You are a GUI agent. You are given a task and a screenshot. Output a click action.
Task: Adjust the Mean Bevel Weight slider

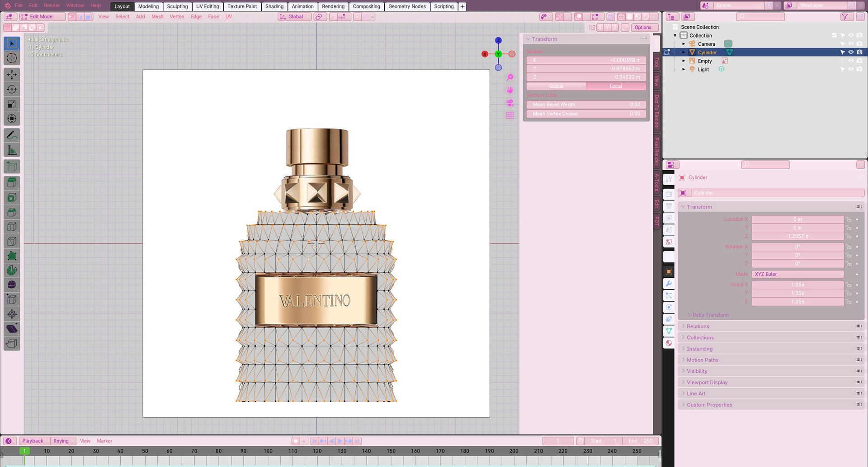pos(586,105)
